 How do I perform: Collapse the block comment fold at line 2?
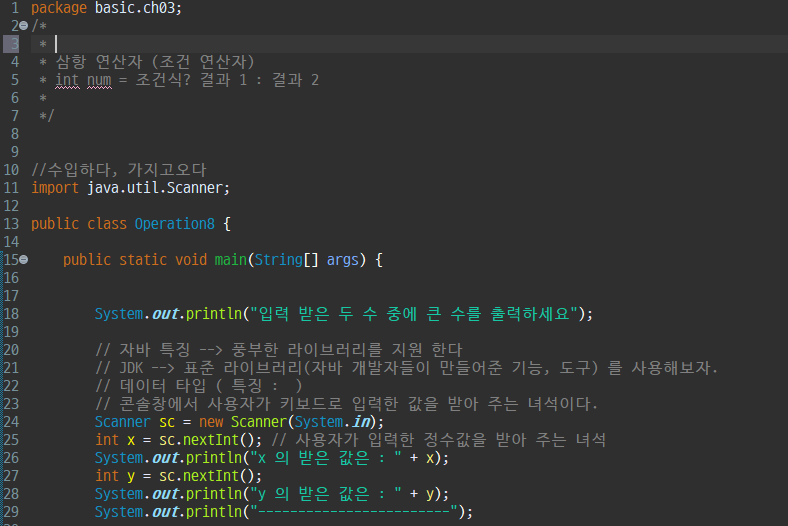coord(24,26)
